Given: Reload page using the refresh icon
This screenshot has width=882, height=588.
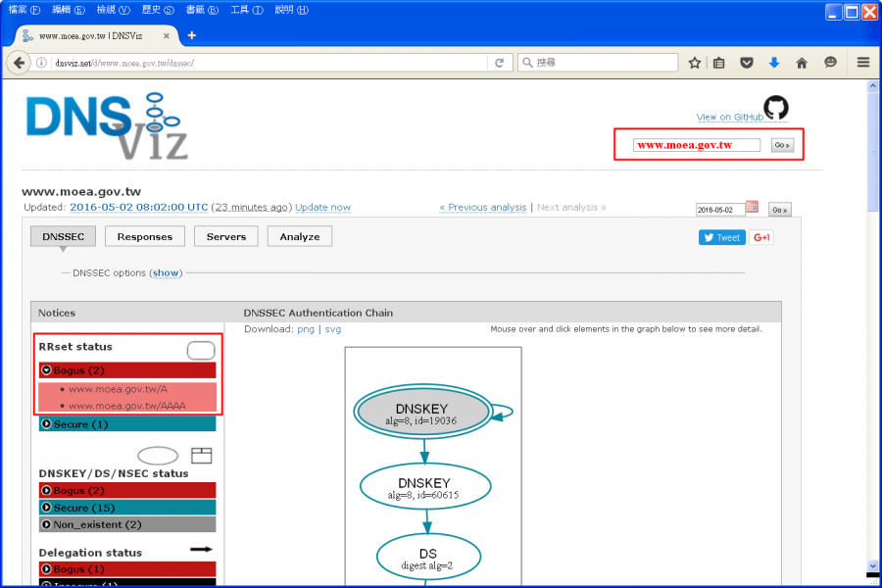Looking at the screenshot, I should click(499, 63).
